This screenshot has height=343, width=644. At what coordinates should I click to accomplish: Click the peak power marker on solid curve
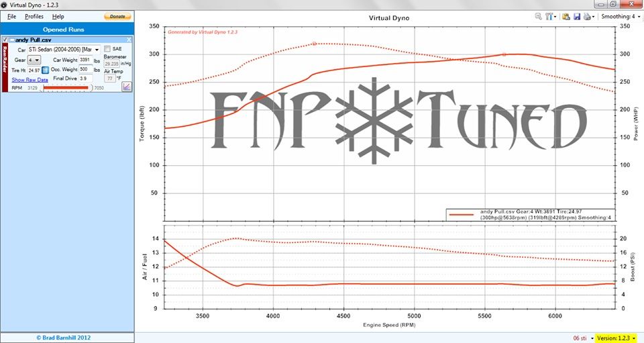click(504, 54)
